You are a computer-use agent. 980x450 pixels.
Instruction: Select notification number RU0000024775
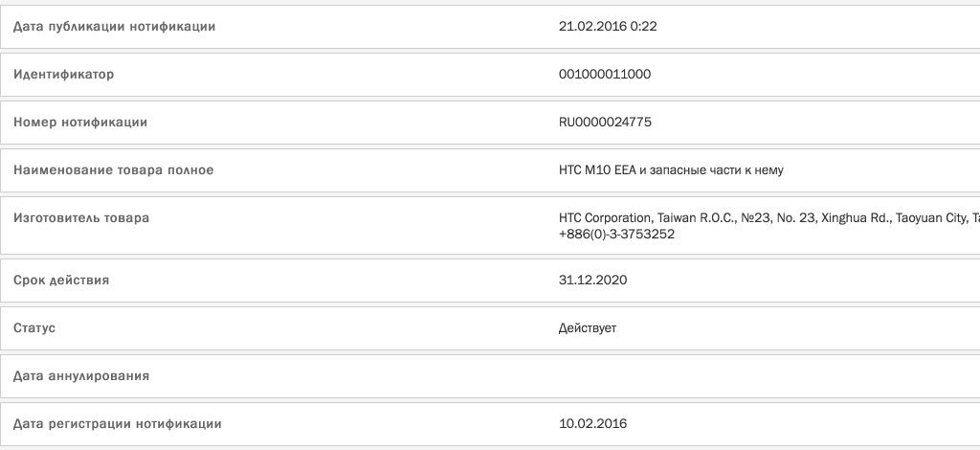click(x=606, y=123)
